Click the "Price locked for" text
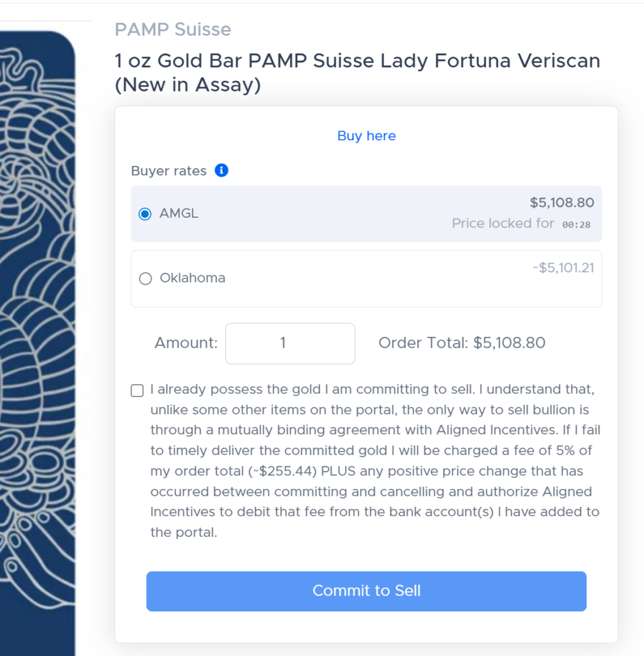644x656 pixels. (503, 224)
